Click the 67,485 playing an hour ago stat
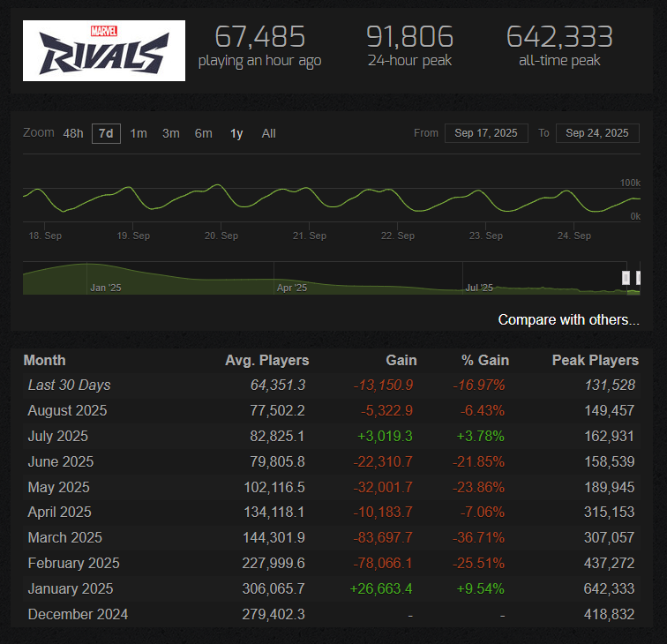This screenshot has height=644, width=667. click(x=259, y=47)
